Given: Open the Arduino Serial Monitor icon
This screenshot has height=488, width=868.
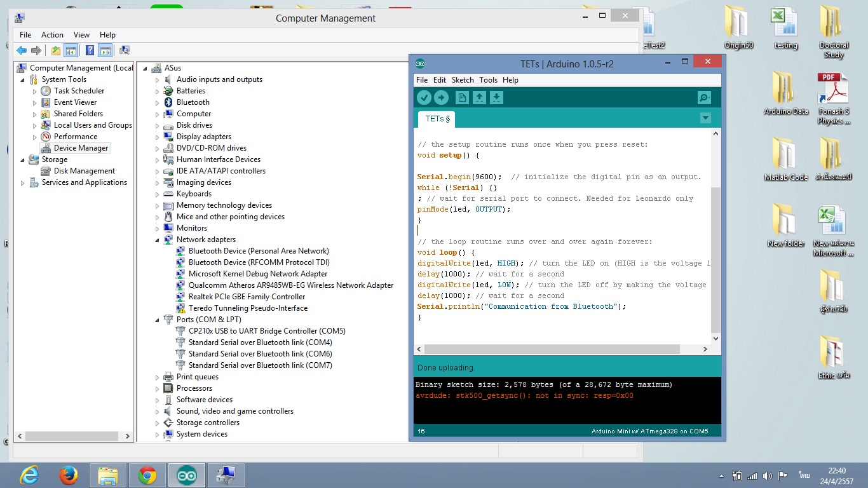Looking at the screenshot, I should 704,97.
